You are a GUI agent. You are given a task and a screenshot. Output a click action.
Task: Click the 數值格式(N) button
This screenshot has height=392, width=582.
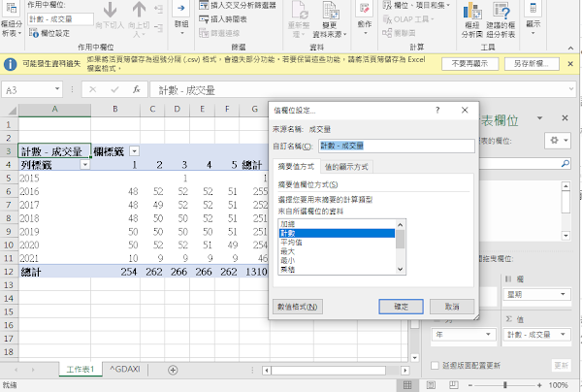(298, 307)
